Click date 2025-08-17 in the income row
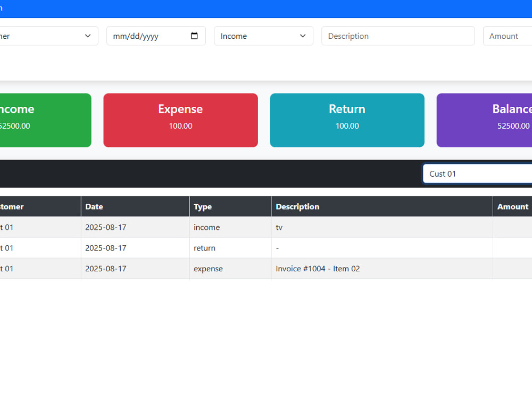This screenshot has width=532, height=399. 105,227
